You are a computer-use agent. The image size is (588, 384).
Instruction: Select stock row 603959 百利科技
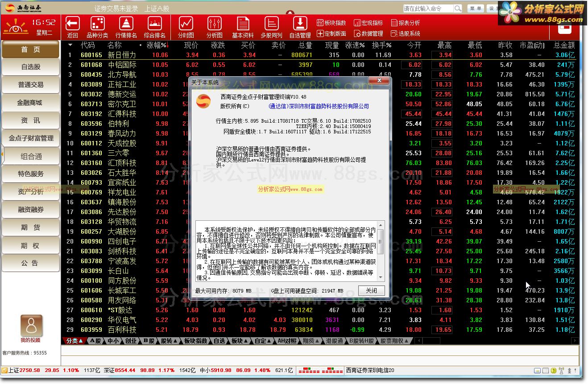[320, 330]
